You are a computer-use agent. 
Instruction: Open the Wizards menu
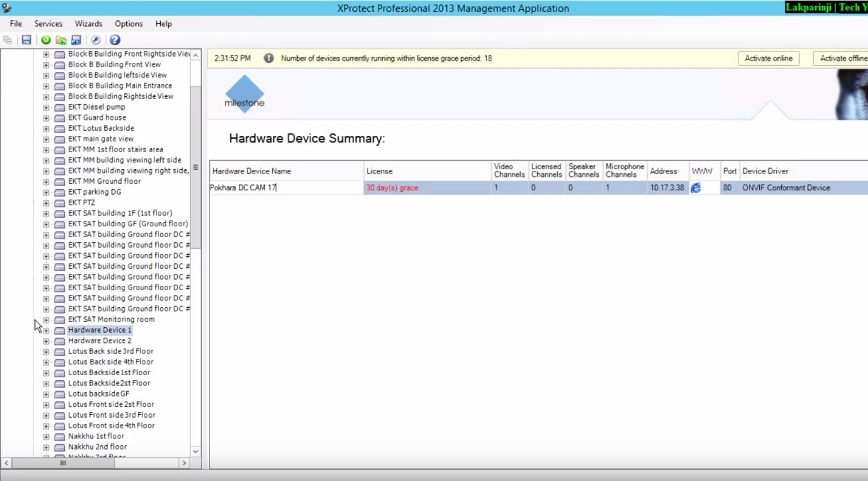coord(88,24)
